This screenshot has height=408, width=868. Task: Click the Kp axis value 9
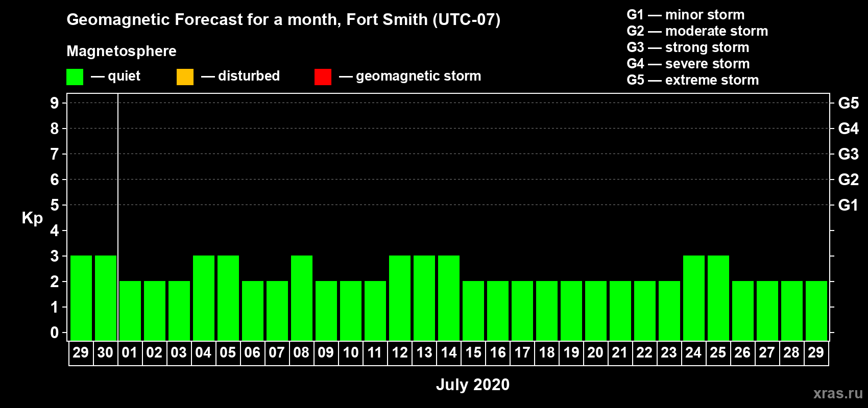click(54, 103)
